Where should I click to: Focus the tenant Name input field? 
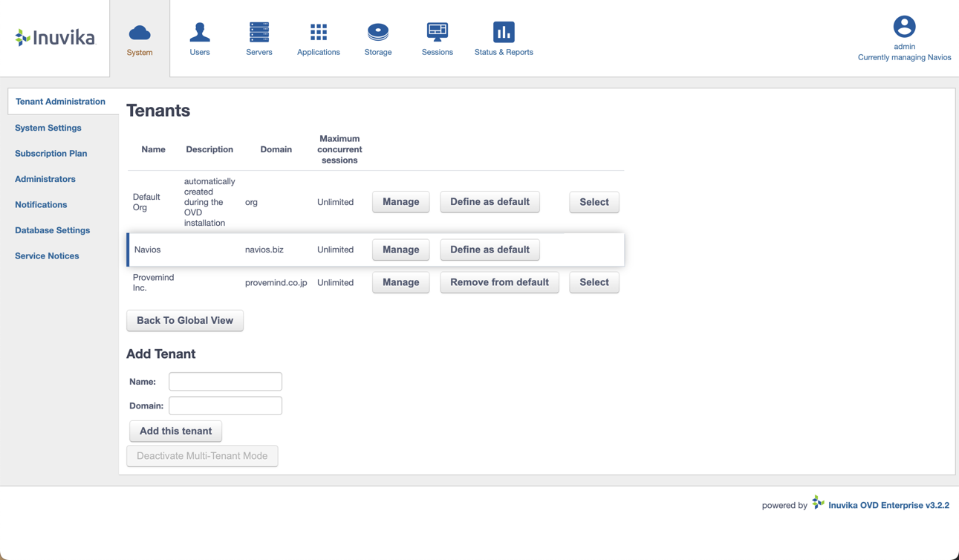pyautogui.click(x=225, y=382)
